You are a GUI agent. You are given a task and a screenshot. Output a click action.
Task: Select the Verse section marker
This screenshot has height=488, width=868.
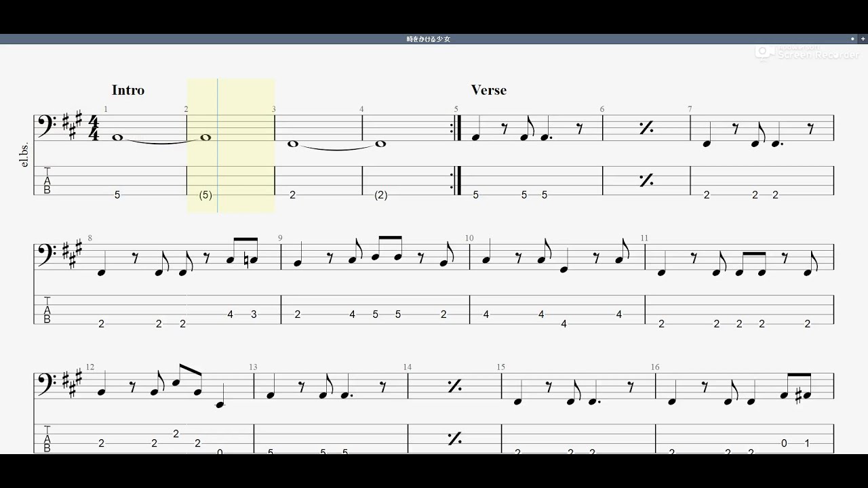tap(488, 90)
